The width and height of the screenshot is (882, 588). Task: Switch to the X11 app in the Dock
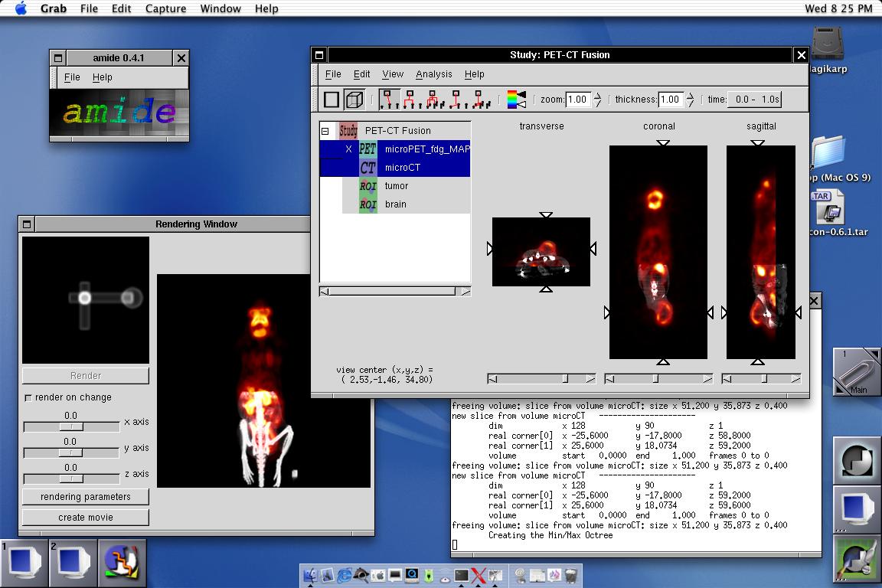479,575
